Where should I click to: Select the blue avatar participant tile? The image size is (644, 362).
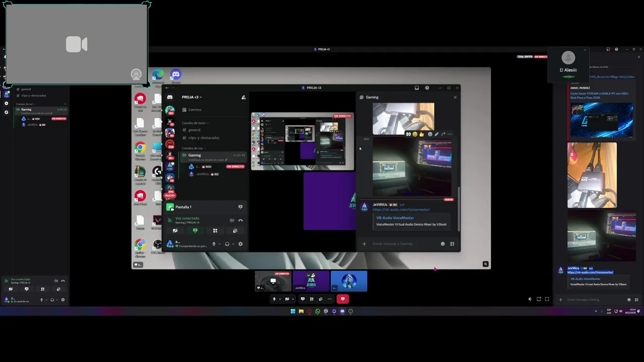tap(349, 281)
